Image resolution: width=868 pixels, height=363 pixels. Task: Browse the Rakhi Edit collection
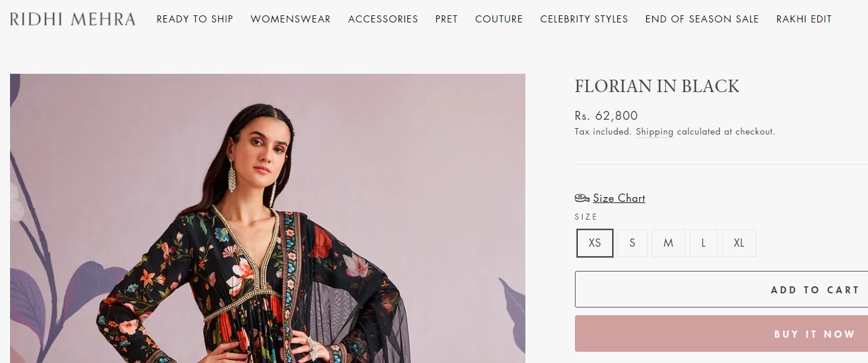click(804, 19)
